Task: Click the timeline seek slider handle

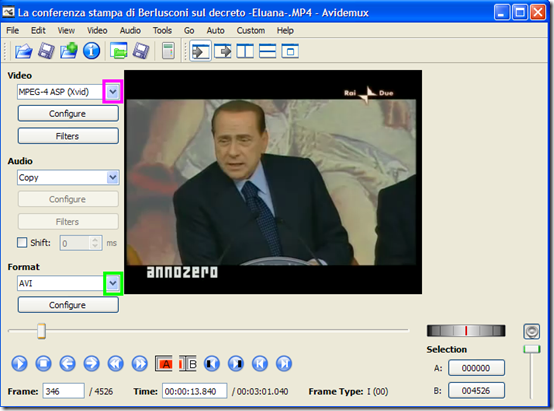Action: pos(41,331)
